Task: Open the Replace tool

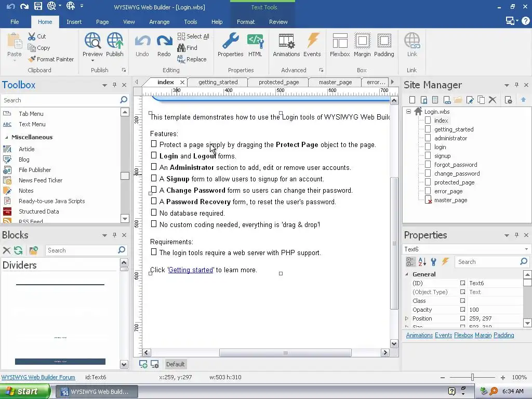Action: click(192, 59)
